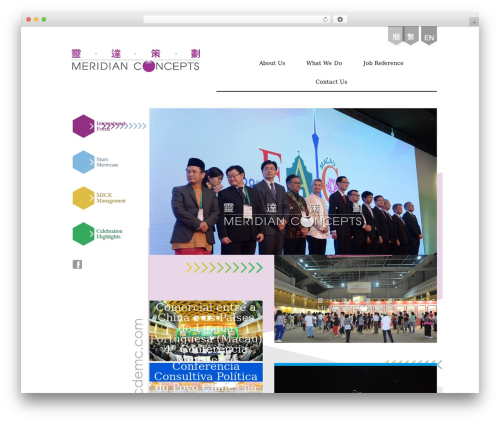The width and height of the screenshot is (500, 423).
Task: Open the What We Do menu
Action: coord(324,63)
